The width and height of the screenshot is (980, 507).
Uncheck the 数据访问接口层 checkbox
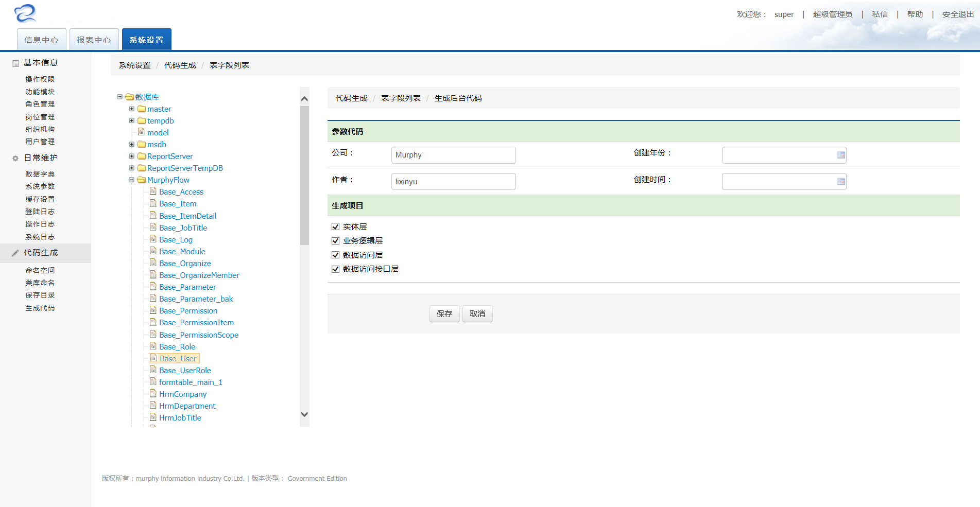335,269
